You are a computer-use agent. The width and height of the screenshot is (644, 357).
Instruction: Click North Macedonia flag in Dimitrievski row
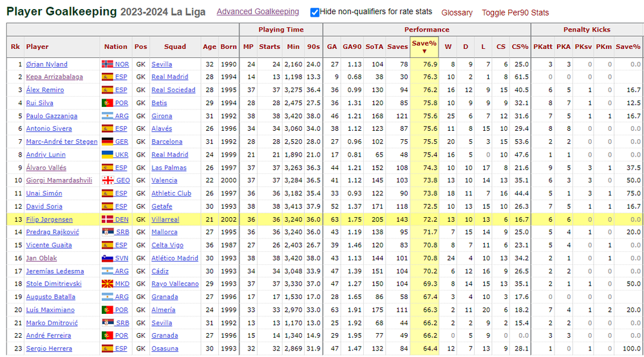click(x=107, y=284)
